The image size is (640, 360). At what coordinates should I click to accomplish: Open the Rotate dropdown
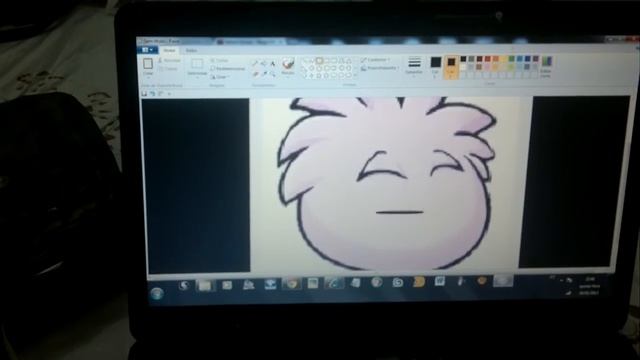(221, 77)
